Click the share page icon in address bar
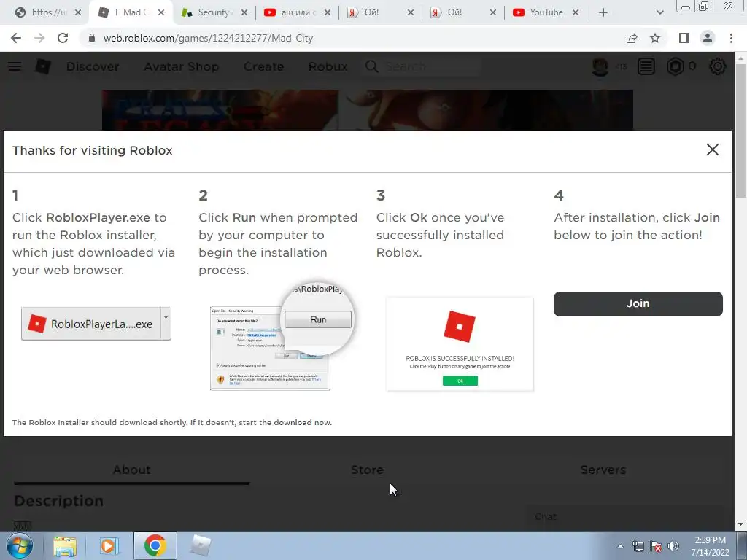The height and width of the screenshot is (560, 747). coord(632,38)
